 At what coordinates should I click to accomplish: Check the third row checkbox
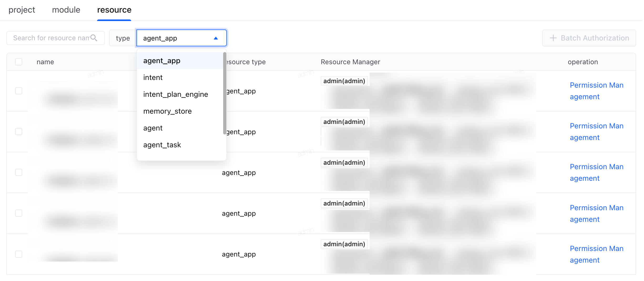tap(19, 172)
